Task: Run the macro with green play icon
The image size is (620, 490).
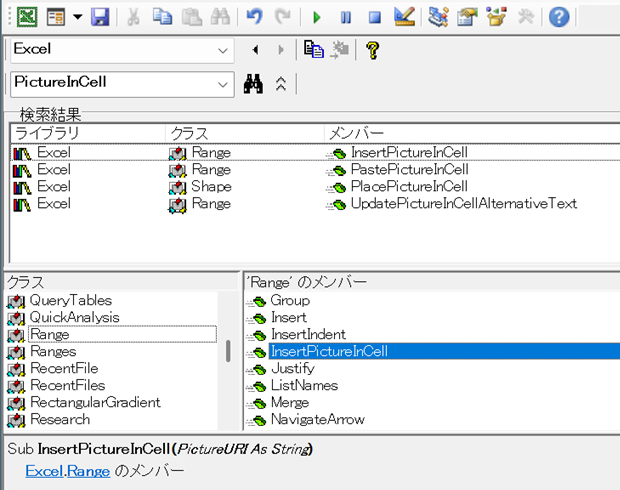Action: point(316,17)
